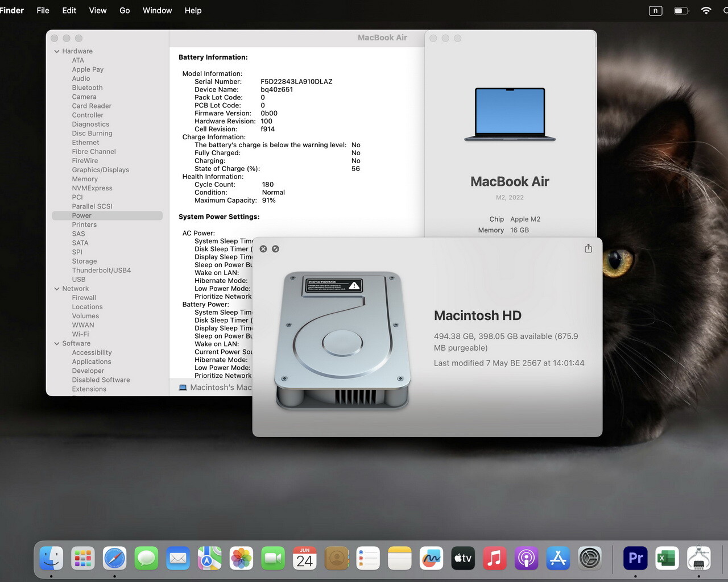Open the Window menu
This screenshot has width=728, height=582.
[x=157, y=10]
